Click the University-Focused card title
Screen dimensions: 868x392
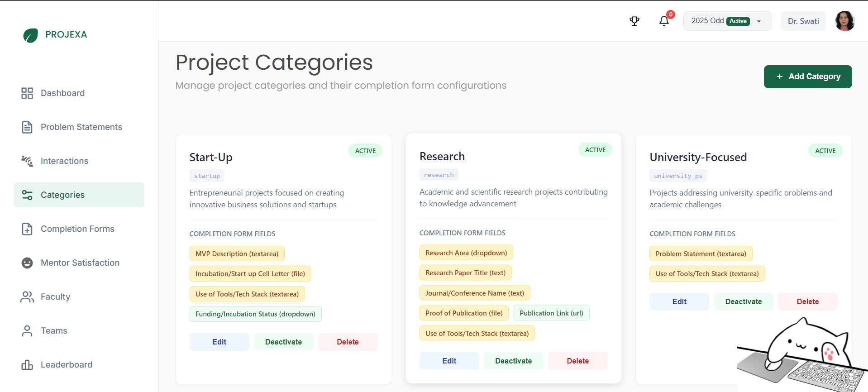coord(698,158)
